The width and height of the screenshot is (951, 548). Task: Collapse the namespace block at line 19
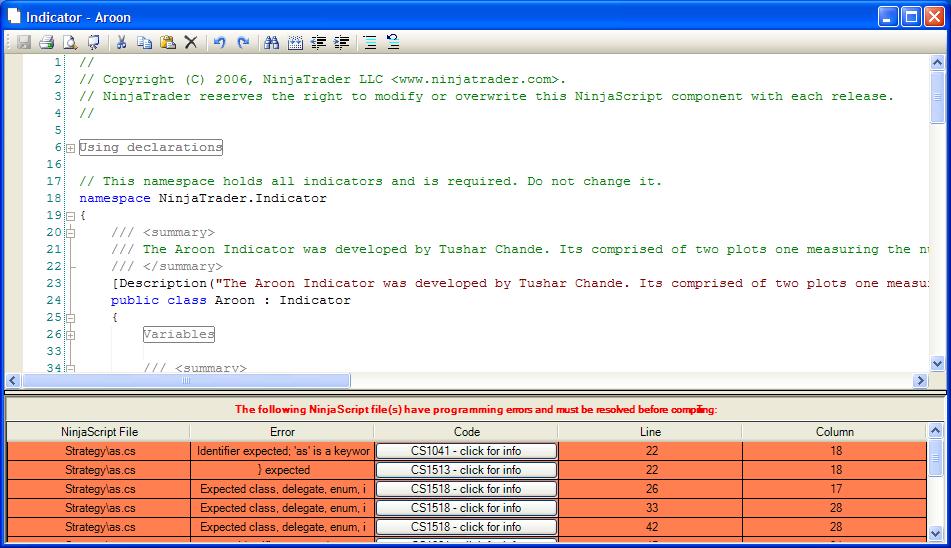click(x=70, y=216)
